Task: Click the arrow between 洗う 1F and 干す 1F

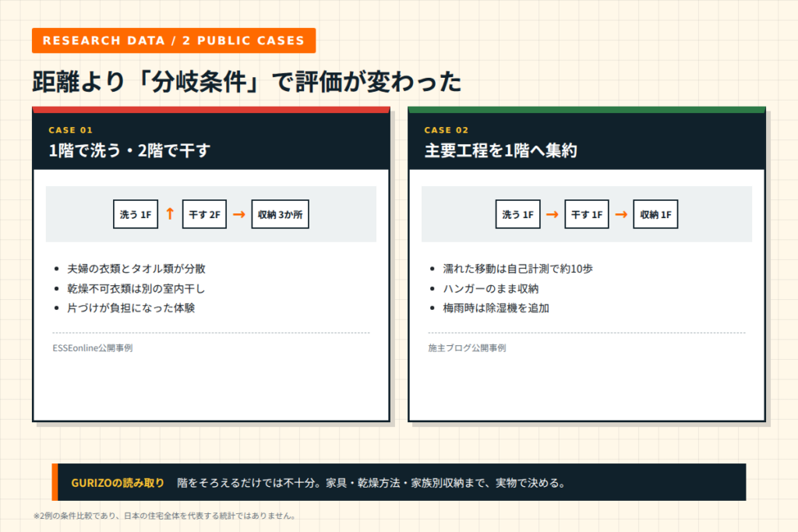Action: click(553, 215)
